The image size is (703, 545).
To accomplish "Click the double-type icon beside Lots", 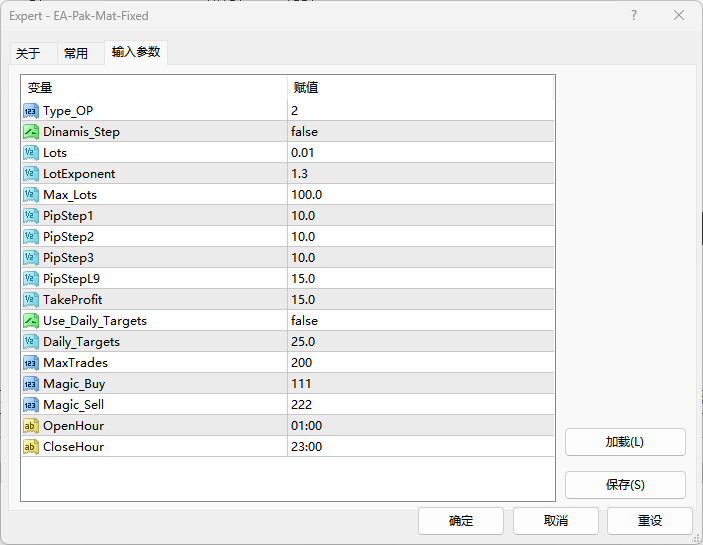I will coord(31,153).
